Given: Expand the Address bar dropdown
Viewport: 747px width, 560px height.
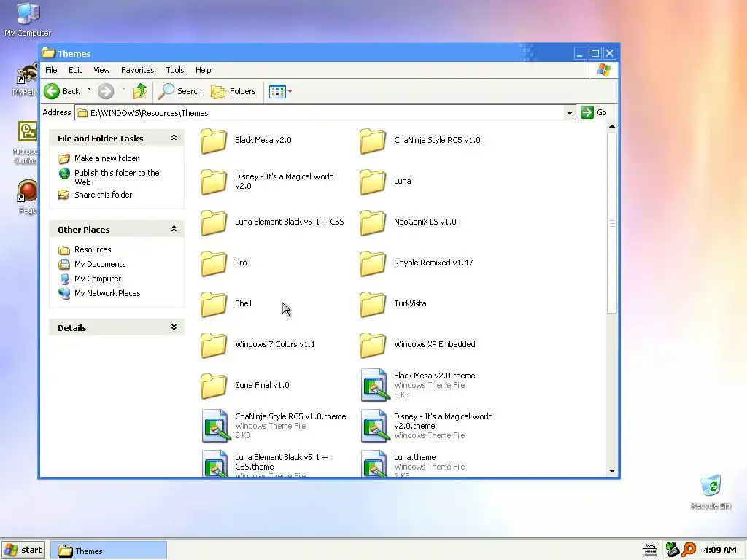Looking at the screenshot, I should tap(569, 113).
